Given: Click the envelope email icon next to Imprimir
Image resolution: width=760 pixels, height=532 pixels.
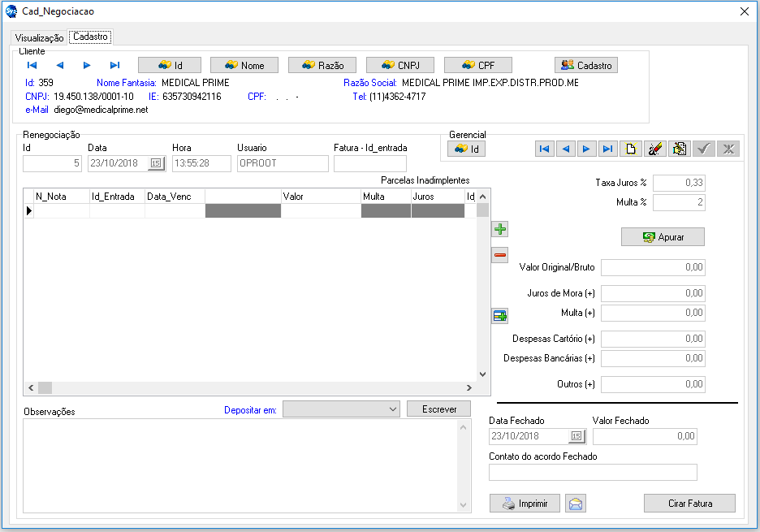Looking at the screenshot, I should coord(576,504).
